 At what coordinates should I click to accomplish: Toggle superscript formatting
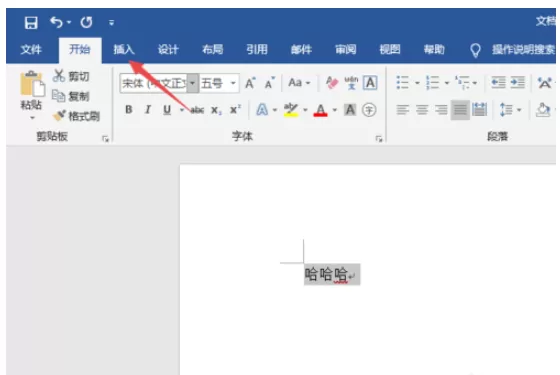tap(235, 109)
